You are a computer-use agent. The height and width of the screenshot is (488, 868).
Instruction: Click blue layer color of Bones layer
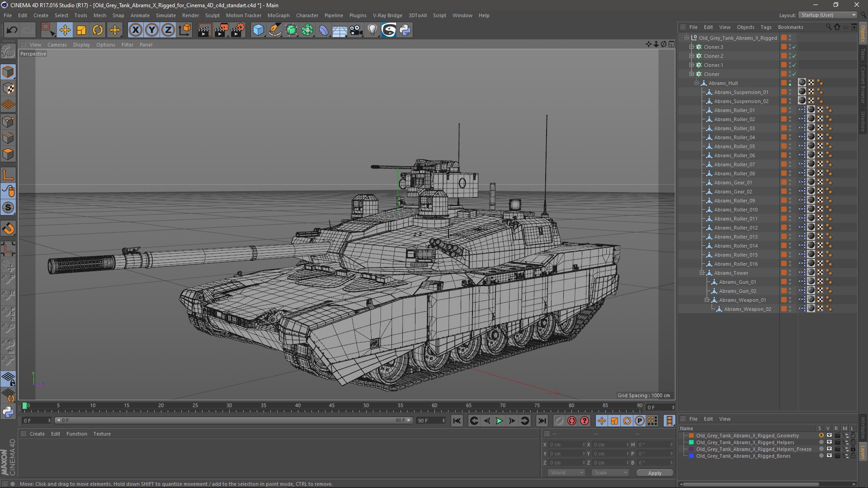click(691, 456)
